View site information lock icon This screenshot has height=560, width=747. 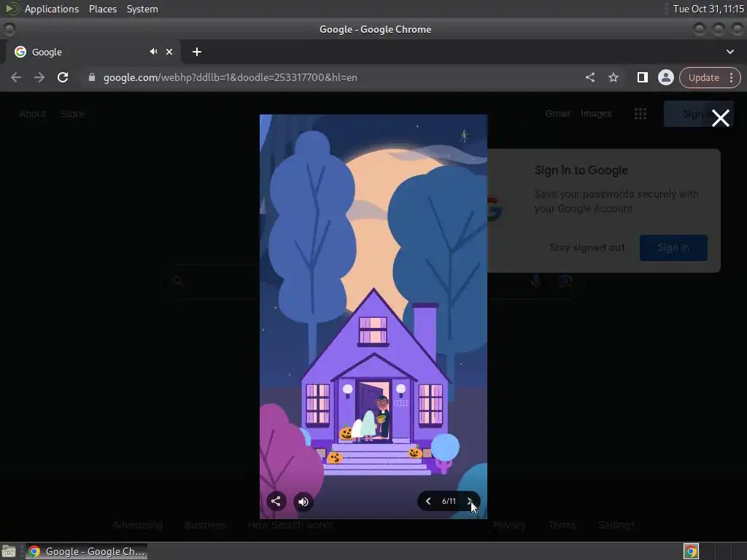click(92, 77)
